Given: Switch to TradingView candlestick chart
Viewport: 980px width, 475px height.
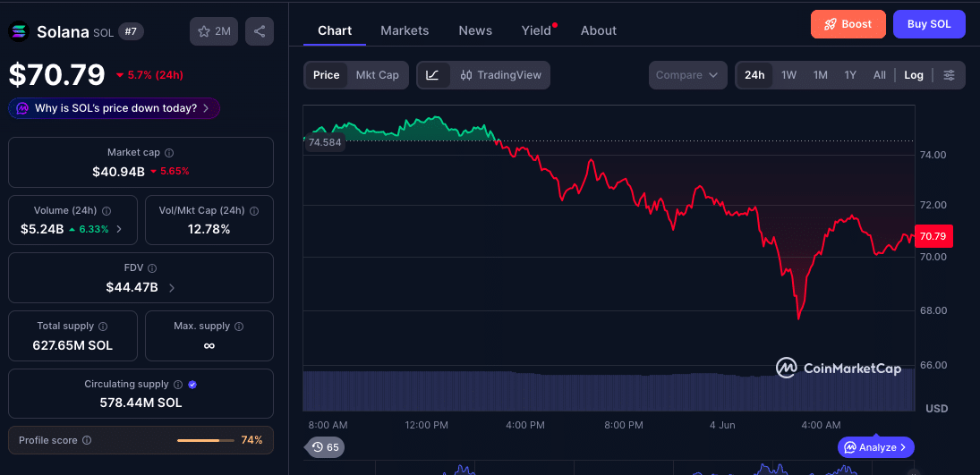Looking at the screenshot, I should click(500, 75).
